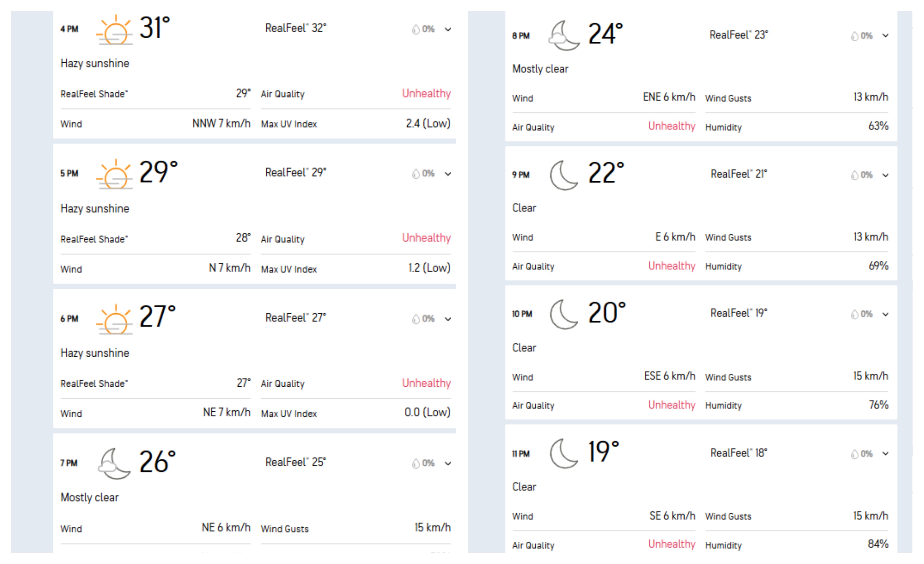Click the raindrop precipitation icon for 9 PM
This screenshot has width=924, height=564.
click(854, 175)
